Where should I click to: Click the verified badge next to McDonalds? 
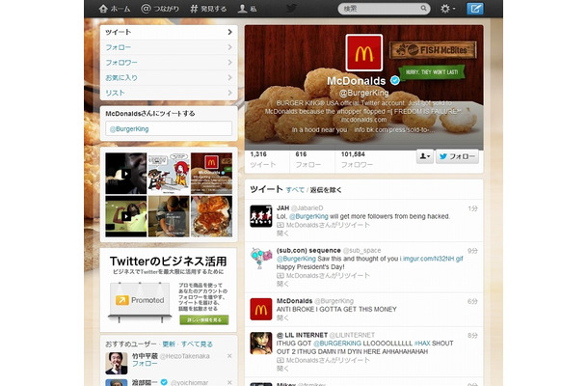click(394, 80)
